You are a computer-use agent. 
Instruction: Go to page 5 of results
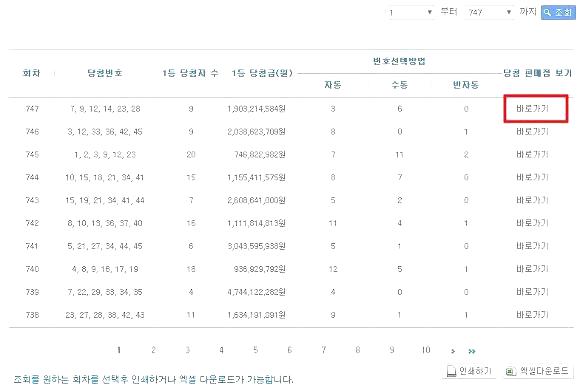[255, 350]
